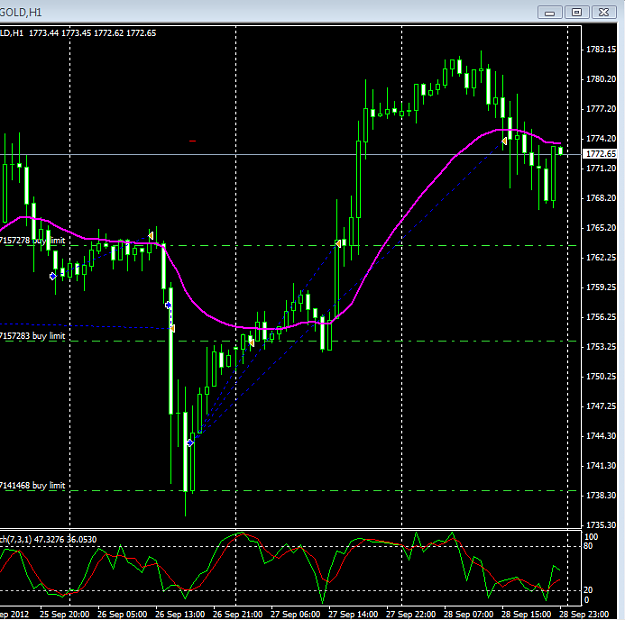Viewport: 625px width, 620px height.
Task: Click the 1744.30 price axis label
Action: pyautogui.click(x=601, y=436)
